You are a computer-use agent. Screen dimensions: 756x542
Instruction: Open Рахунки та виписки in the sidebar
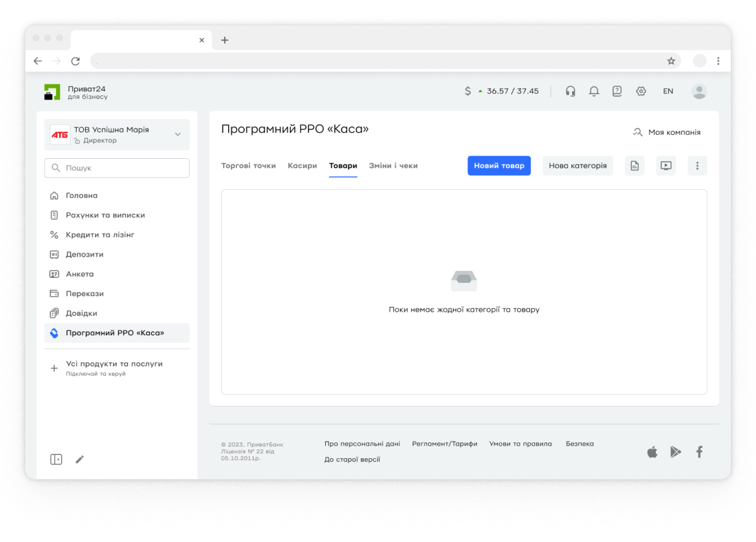[105, 215]
